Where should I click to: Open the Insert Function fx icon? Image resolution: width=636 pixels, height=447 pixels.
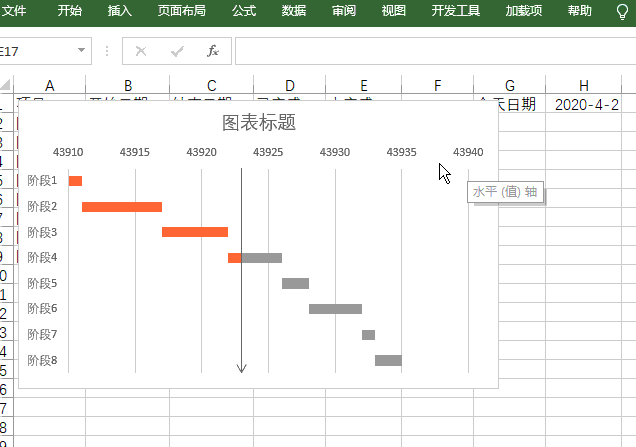[213, 51]
